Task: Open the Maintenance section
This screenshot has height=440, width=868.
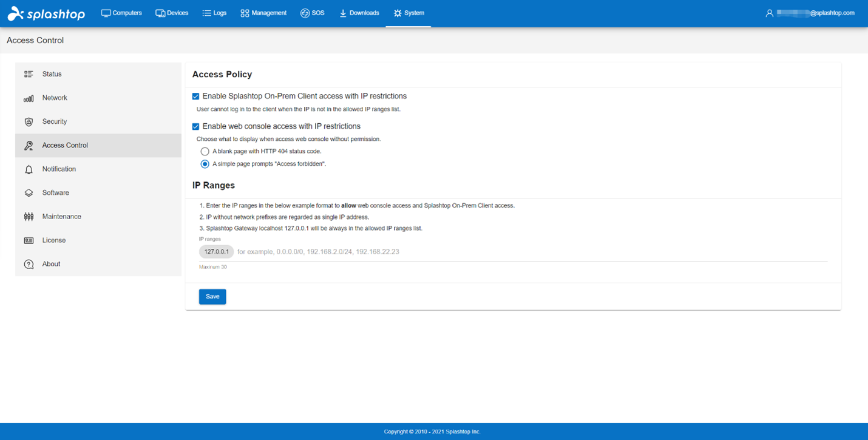Action: [98, 217]
